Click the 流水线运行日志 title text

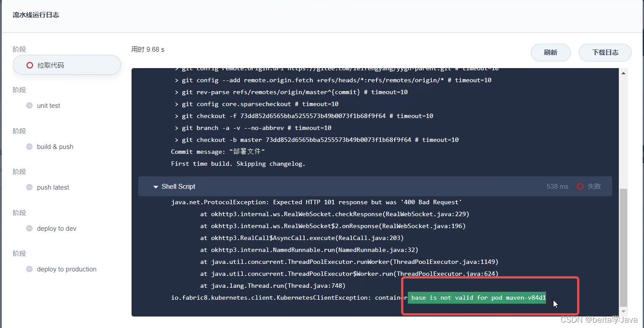pyautogui.click(x=36, y=15)
